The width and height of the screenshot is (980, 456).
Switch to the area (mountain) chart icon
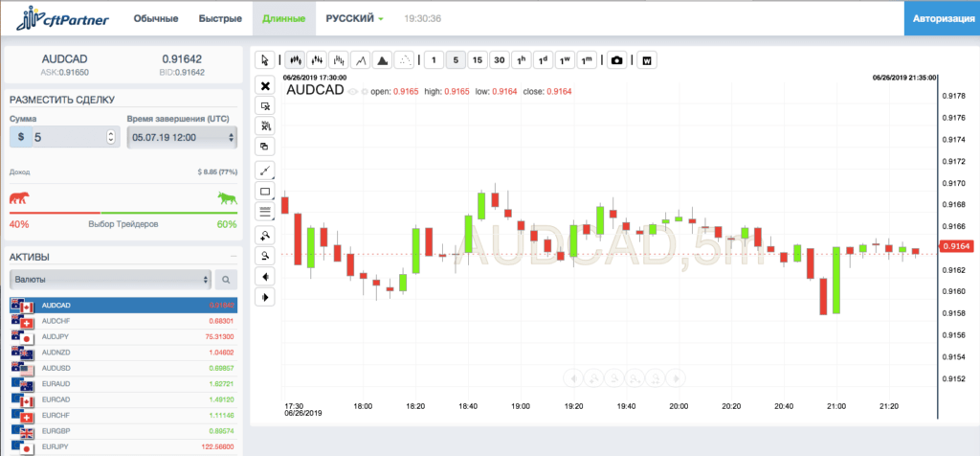tap(383, 60)
